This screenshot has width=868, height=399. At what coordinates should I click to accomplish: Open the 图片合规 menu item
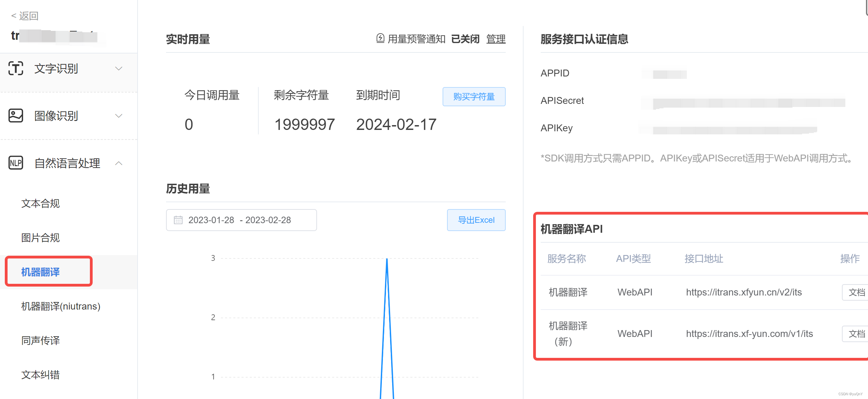[40, 238]
